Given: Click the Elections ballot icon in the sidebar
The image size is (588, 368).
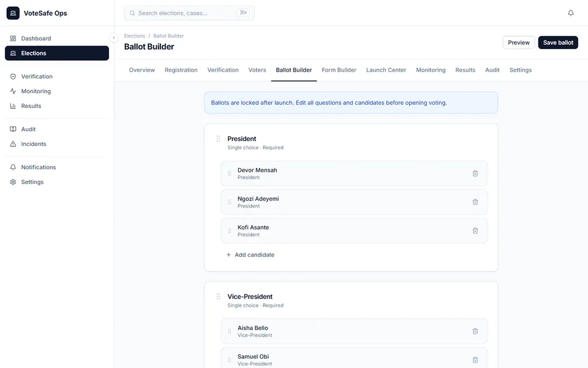Looking at the screenshot, I should pyautogui.click(x=13, y=53).
